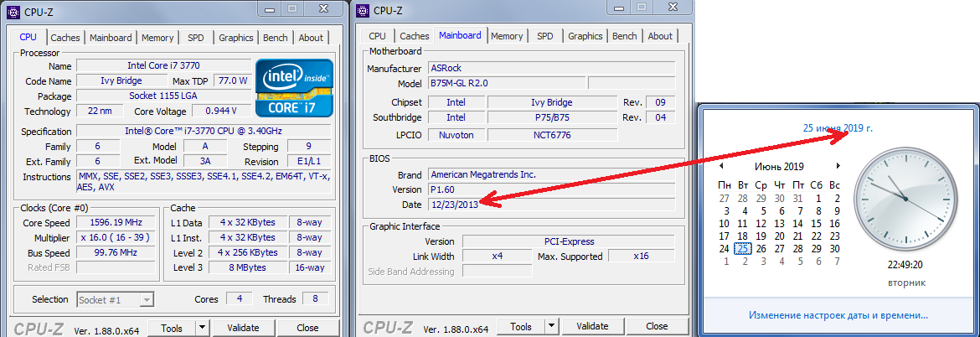Click Max. Supported value x16
This screenshot has height=337, width=980.
(641, 257)
